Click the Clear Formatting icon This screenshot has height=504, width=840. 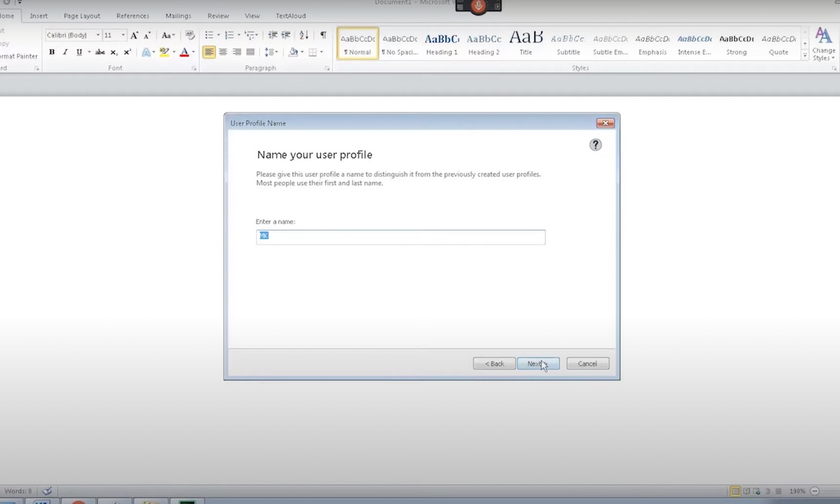tap(190, 35)
